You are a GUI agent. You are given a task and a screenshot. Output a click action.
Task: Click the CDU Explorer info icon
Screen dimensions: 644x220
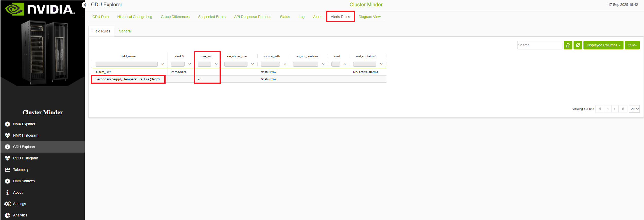pyautogui.click(x=7, y=147)
